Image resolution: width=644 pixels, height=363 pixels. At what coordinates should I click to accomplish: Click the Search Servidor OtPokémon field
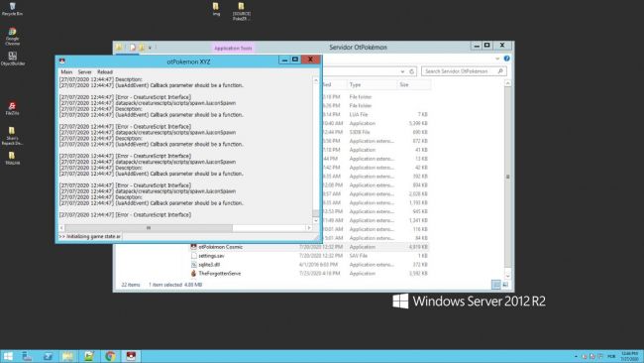click(464, 71)
